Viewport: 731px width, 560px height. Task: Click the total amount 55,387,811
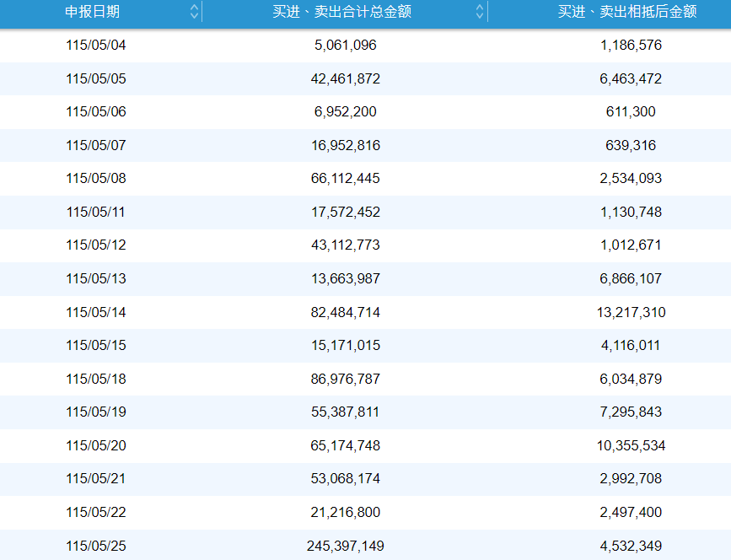coord(346,412)
